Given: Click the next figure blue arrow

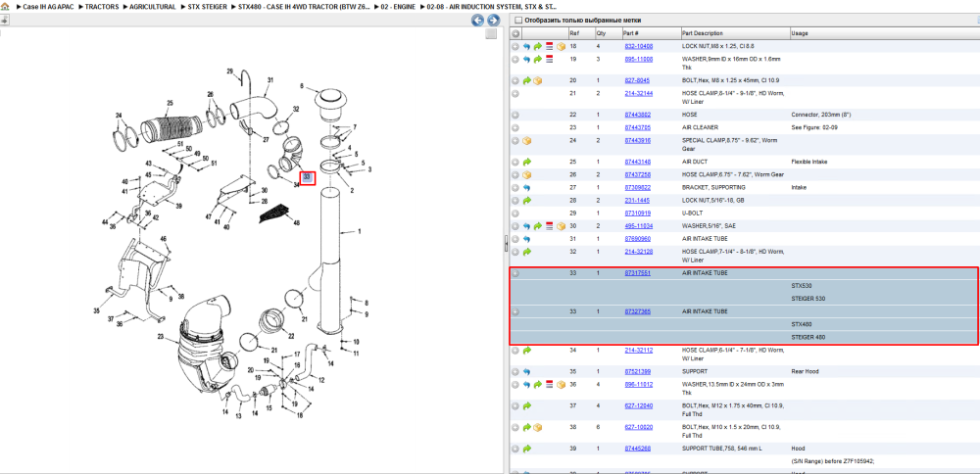Looking at the screenshot, I should [493, 20].
